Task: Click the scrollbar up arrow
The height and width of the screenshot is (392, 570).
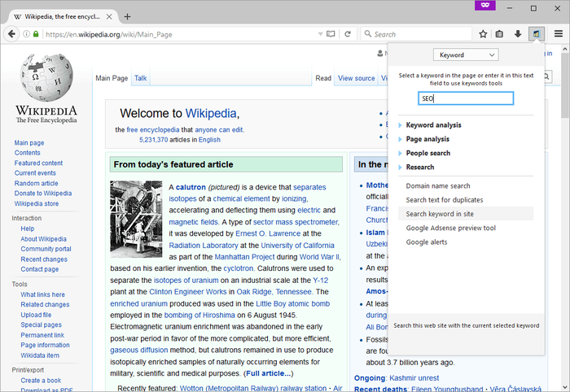Action: [565, 49]
